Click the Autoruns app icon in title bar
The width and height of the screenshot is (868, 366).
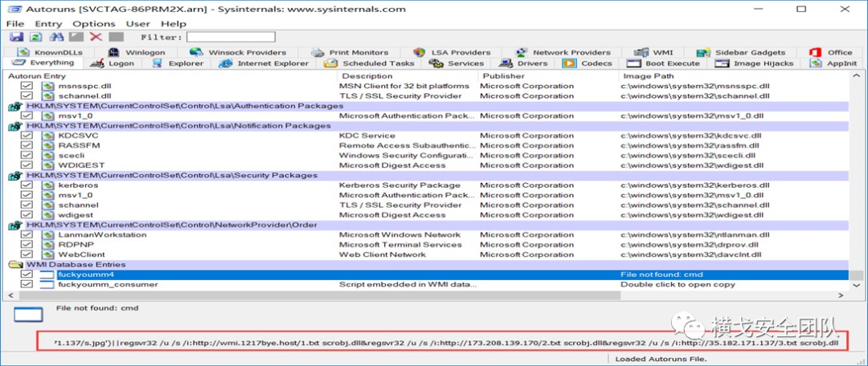(15, 10)
